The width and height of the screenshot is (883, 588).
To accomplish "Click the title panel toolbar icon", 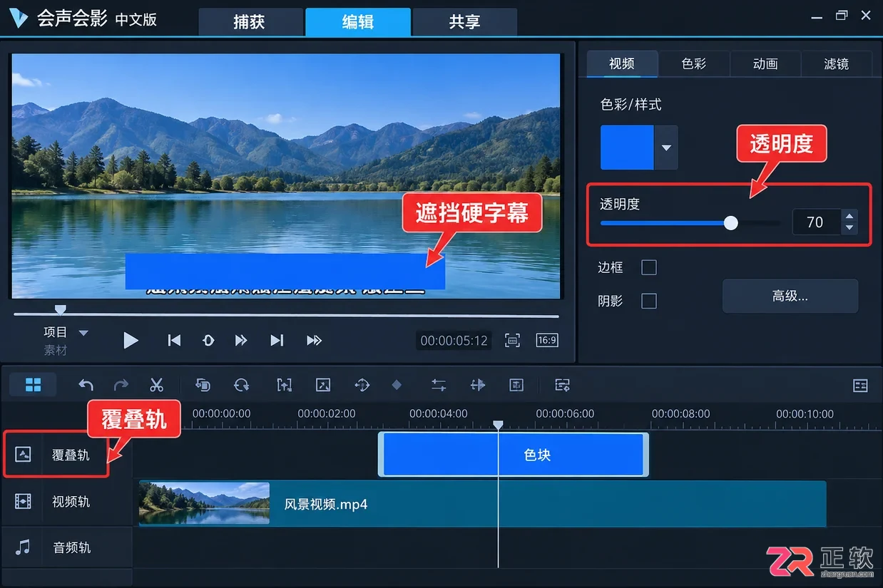I will [x=516, y=385].
